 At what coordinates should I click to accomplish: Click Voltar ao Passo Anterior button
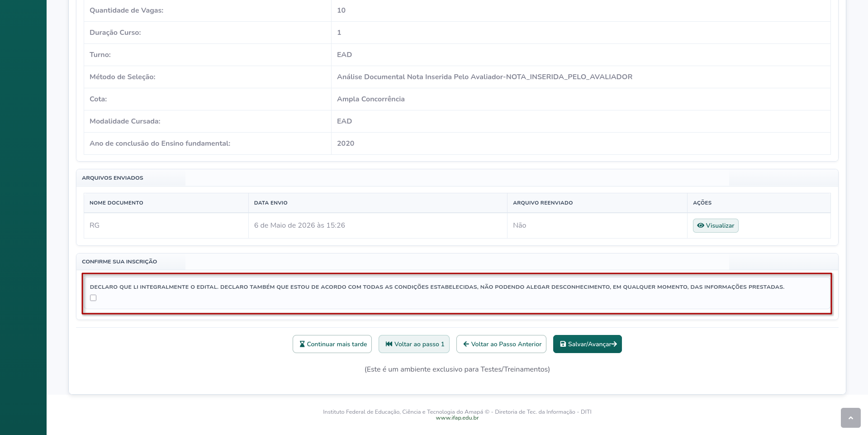pos(501,344)
